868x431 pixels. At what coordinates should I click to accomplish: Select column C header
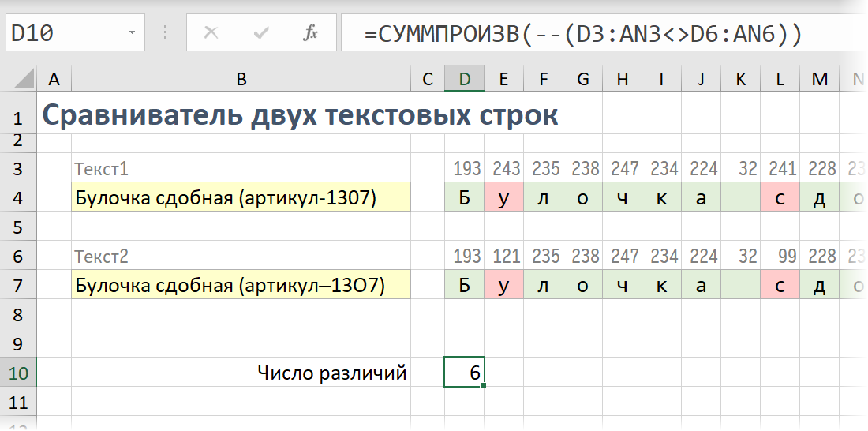(x=428, y=79)
